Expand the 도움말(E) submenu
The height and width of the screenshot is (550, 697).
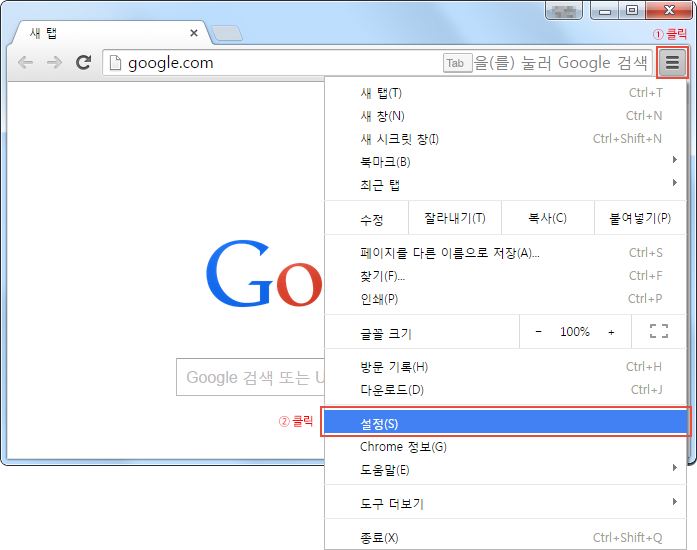(505, 470)
